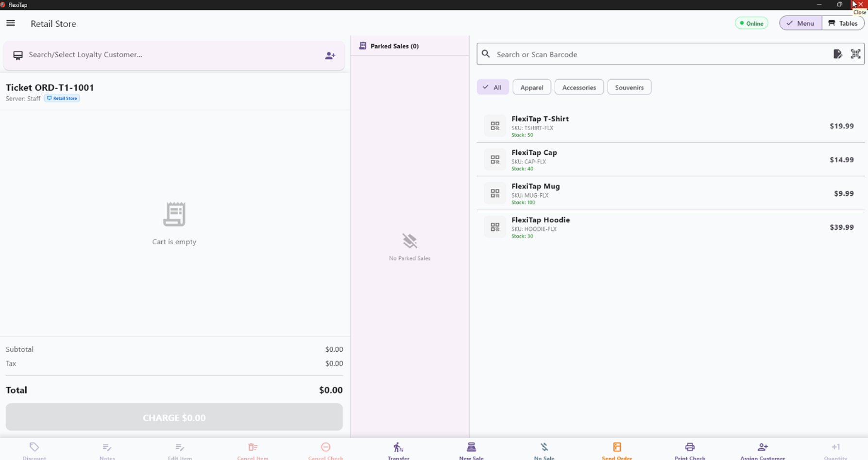Click the Online status badge

[x=751, y=23]
